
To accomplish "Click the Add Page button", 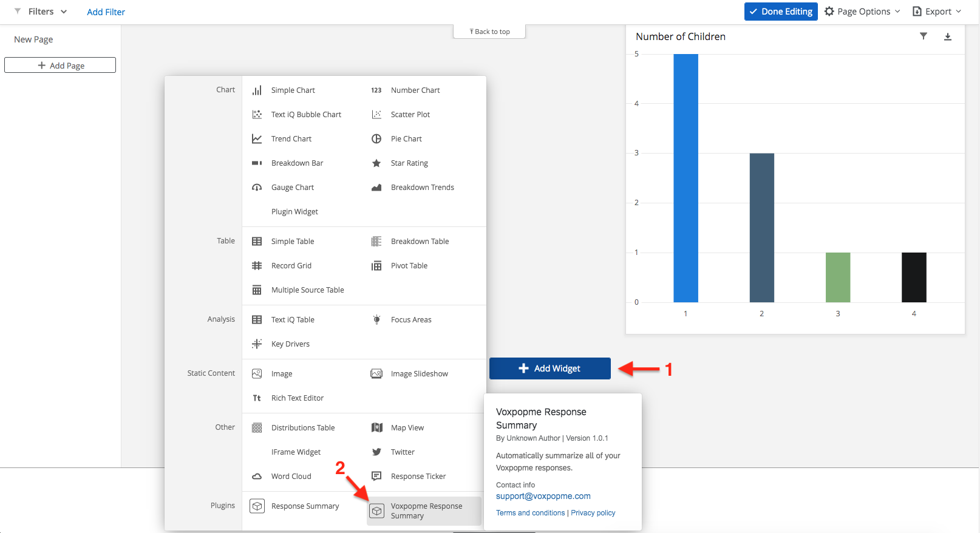I will (60, 65).
